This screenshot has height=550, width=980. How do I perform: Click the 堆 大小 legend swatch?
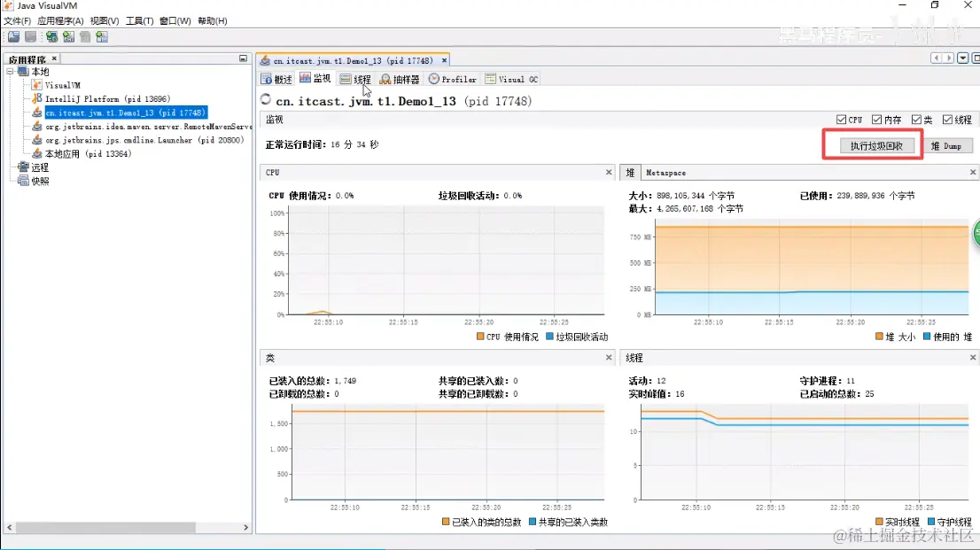[879, 337]
